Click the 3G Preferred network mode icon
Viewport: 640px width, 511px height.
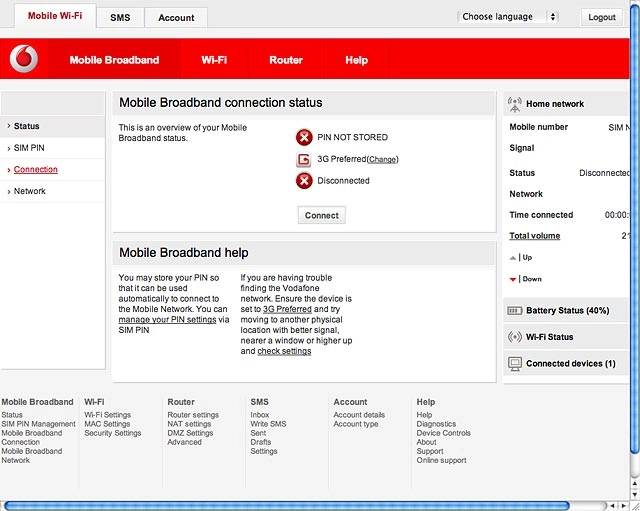304,159
